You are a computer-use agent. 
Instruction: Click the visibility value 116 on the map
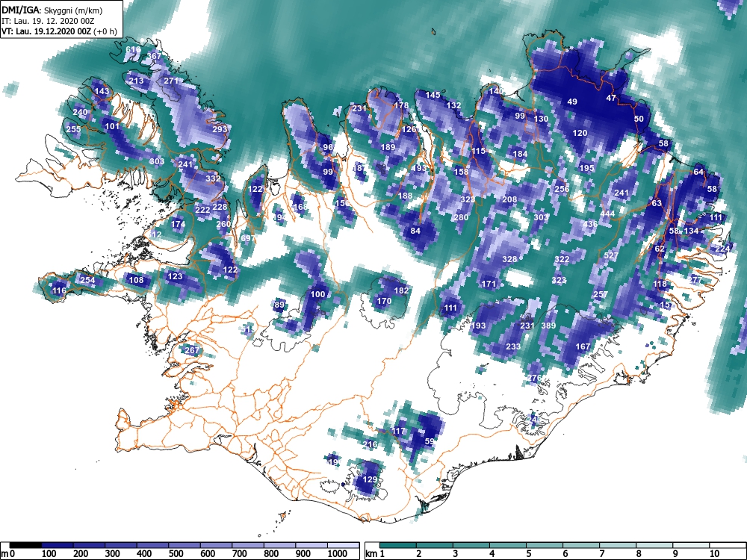(x=60, y=291)
